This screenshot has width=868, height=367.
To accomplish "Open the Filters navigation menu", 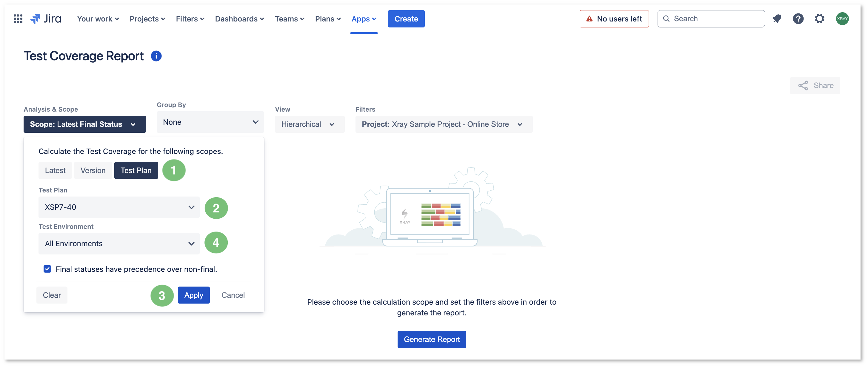I will pyautogui.click(x=190, y=19).
